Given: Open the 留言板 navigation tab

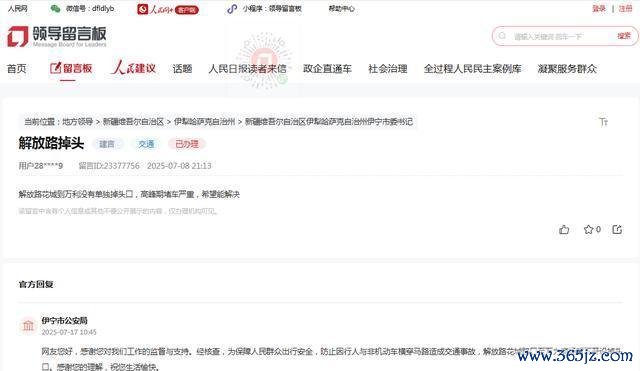Looking at the screenshot, I should [71, 68].
